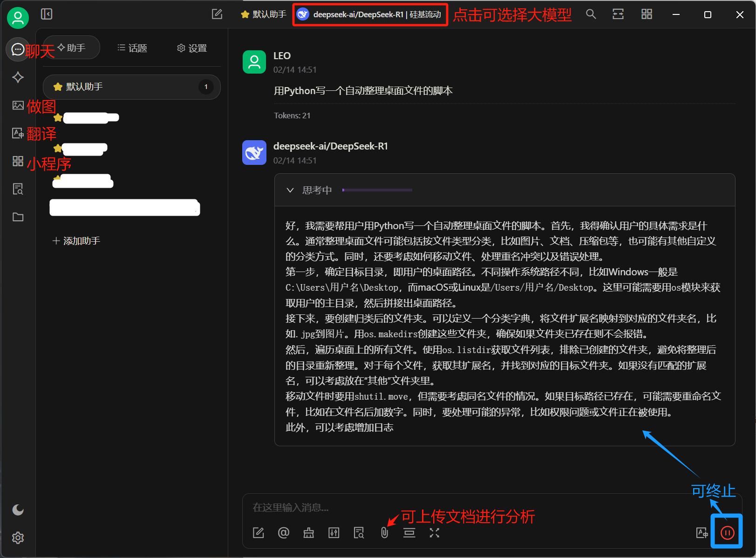This screenshot has width=756, height=558.
Task: Click the Tokens: 21 label
Action: [292, 116]
